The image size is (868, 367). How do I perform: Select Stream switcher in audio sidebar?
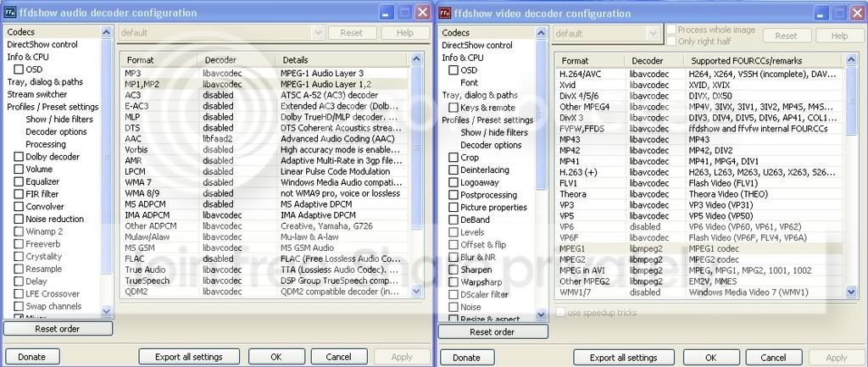coord(37,95)
